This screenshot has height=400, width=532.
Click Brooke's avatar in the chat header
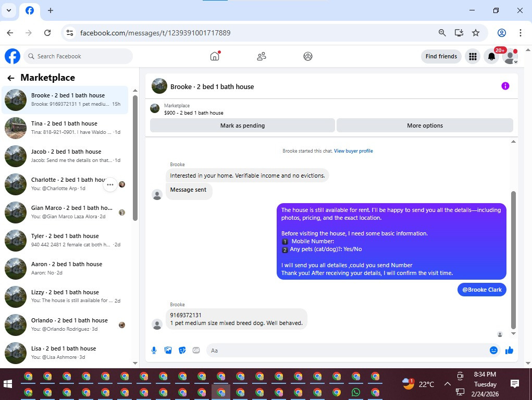159,86
